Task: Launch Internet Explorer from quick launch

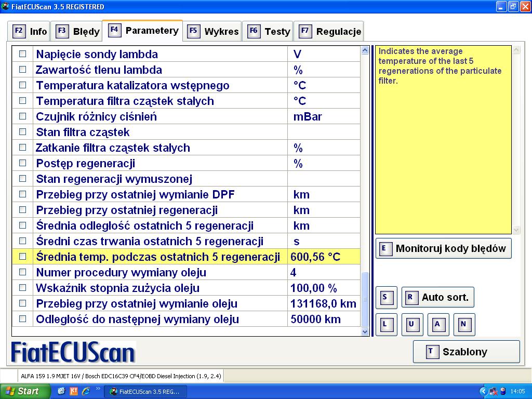Action: pos(86,391)
